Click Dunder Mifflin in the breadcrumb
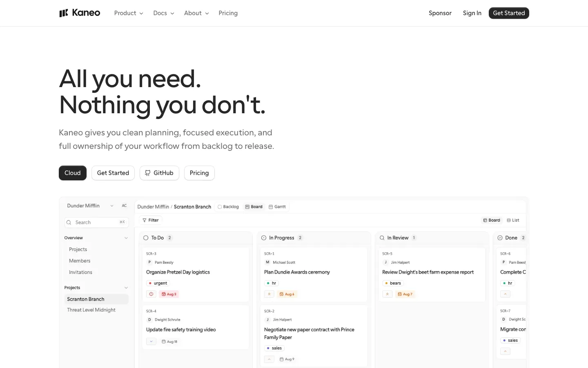The height and width of the screenshot is (368, 588). (153, 206)
